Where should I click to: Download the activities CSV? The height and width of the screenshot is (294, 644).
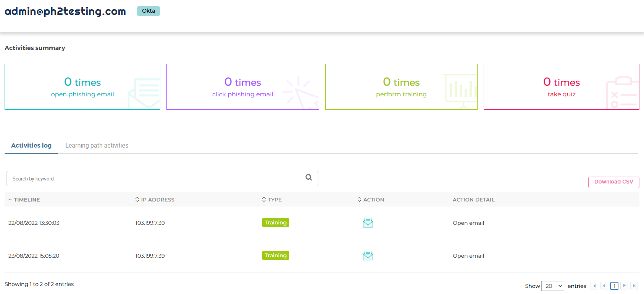[614, 182]
